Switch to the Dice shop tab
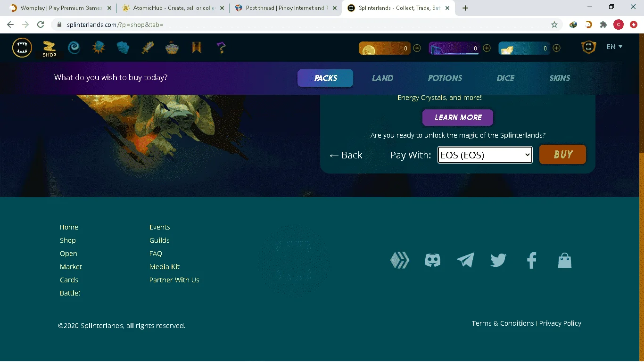Screen dimensions: 644x362 point(505,78)
